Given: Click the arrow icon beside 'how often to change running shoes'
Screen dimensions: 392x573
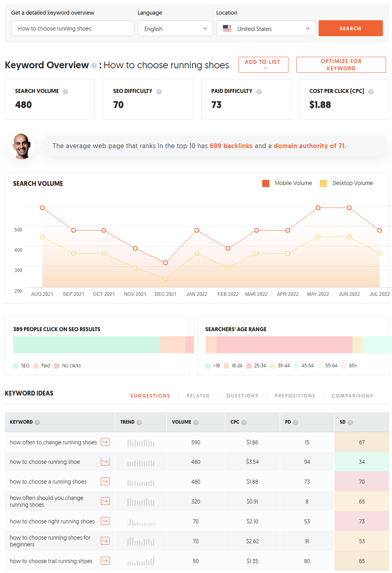Looking at the screenshot, I should 105,442.
